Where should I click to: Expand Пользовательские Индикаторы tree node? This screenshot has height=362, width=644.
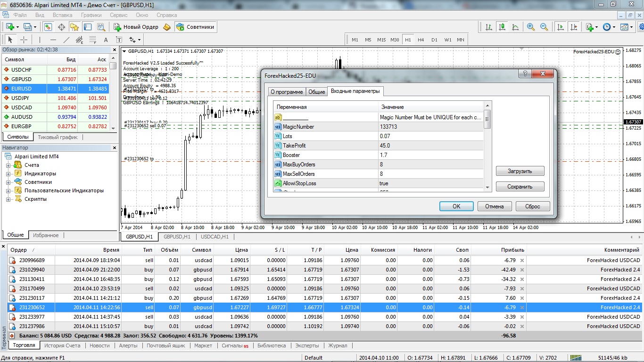[8, 190]
